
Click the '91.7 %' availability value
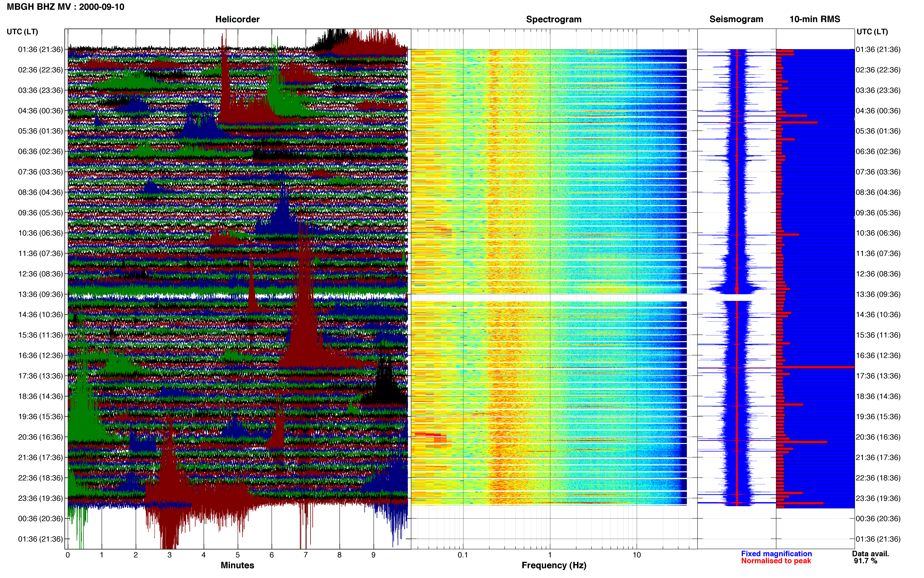(865, 561)
